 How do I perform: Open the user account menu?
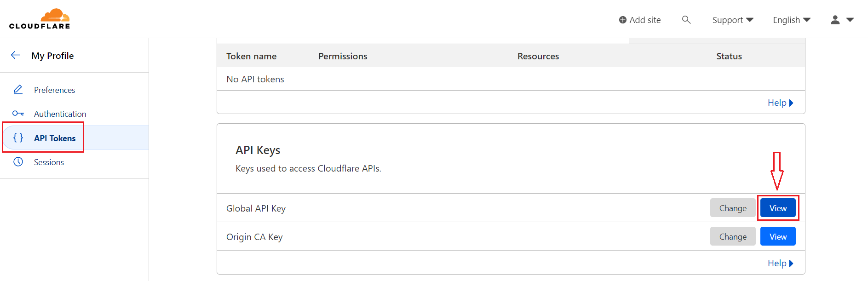842,20
